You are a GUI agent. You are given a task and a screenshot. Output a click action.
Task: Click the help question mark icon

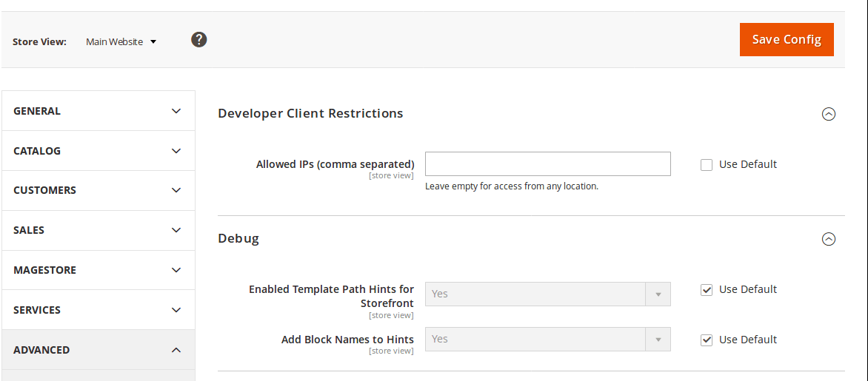[x=198, y=40]
